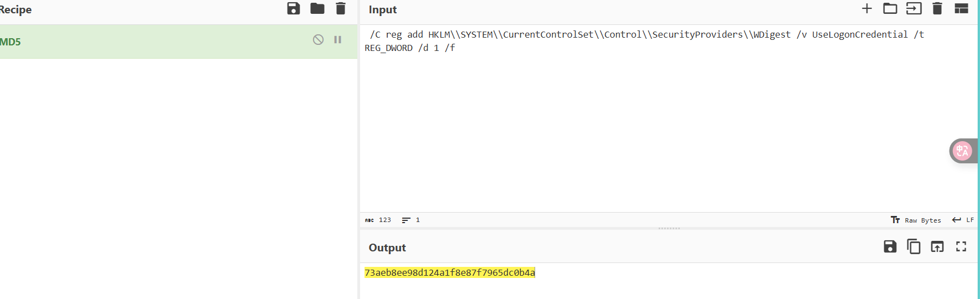Open folder as input

pyautogui.click(x=890, y=8)
